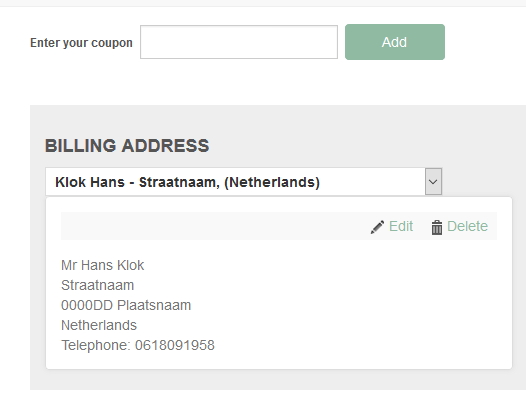Click the phone number 0618091958
Screen dimensions: 526x399
tap(175, 345)
